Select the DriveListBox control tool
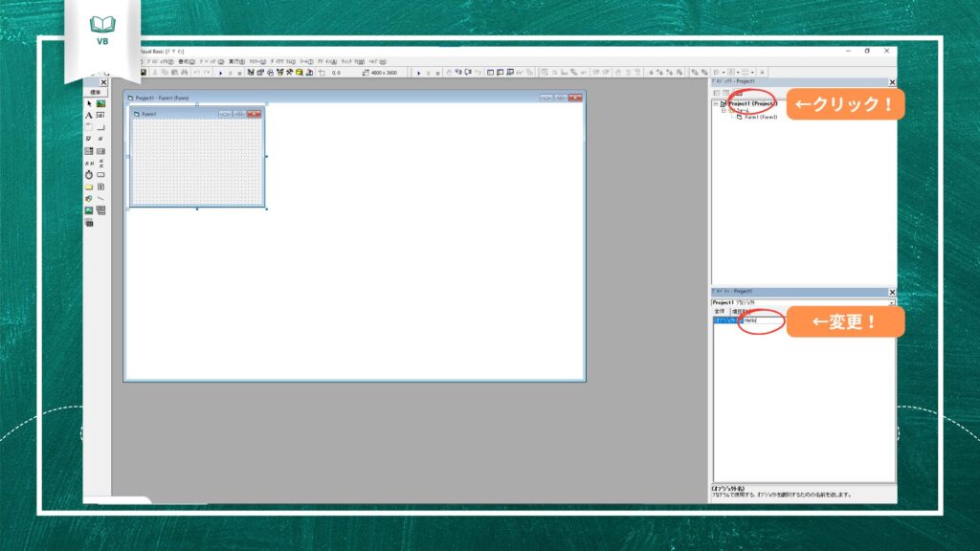Viewport: 980px width, 551px height. coord(100,175)
